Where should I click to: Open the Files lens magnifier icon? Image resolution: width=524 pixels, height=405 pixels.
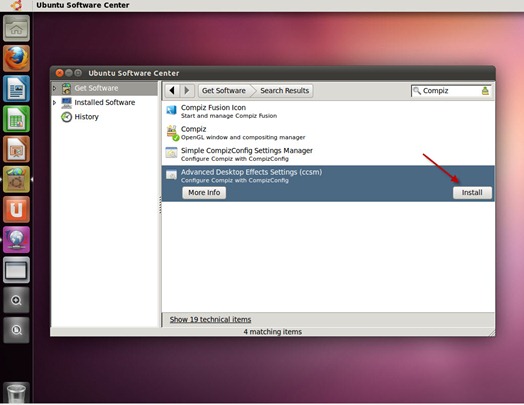(x=16, y=330)
